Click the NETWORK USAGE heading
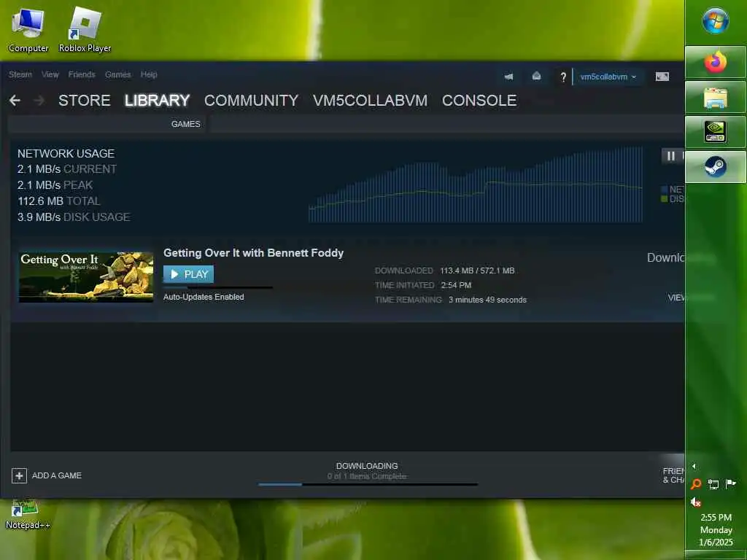Screen dimensions: 747x560 66,153
